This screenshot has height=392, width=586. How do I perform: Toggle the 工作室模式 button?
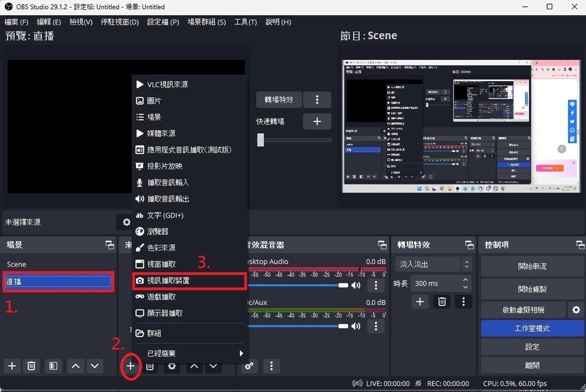(x=532, y=328)
